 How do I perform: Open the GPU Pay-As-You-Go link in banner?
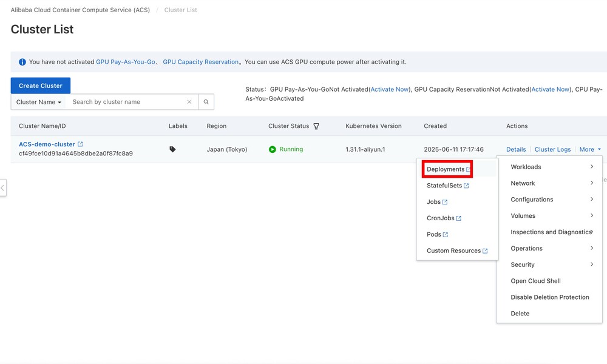125,62
